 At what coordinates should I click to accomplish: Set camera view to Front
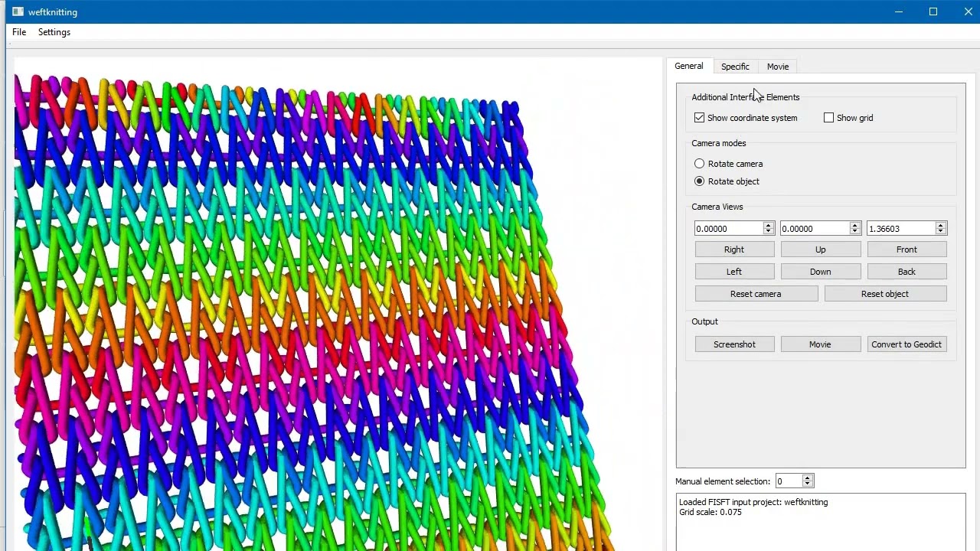[906, 249]
